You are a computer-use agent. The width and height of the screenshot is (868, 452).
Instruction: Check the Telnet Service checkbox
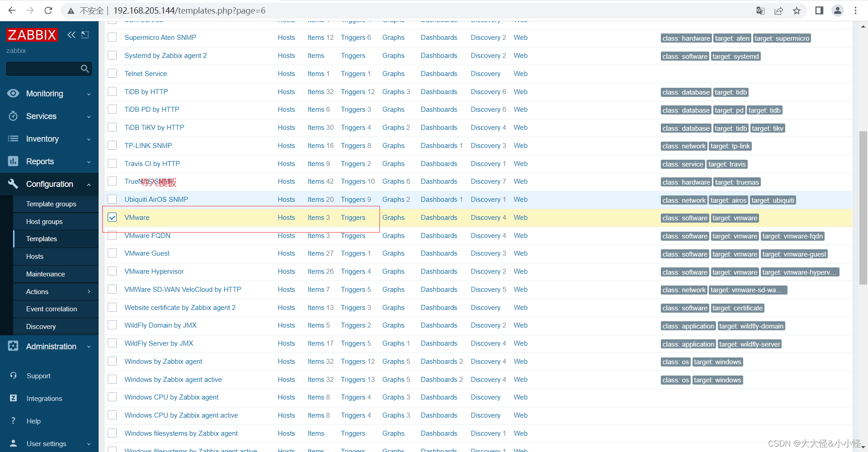(x=112, y=73)
